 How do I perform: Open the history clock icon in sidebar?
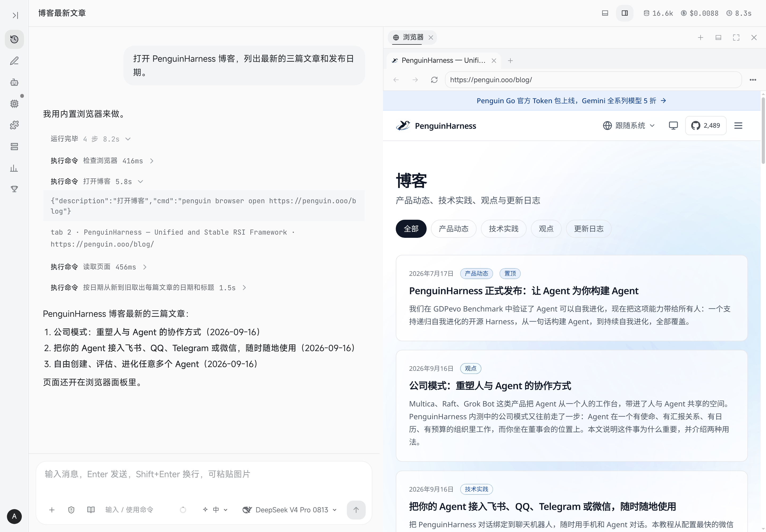coord(14,39)
